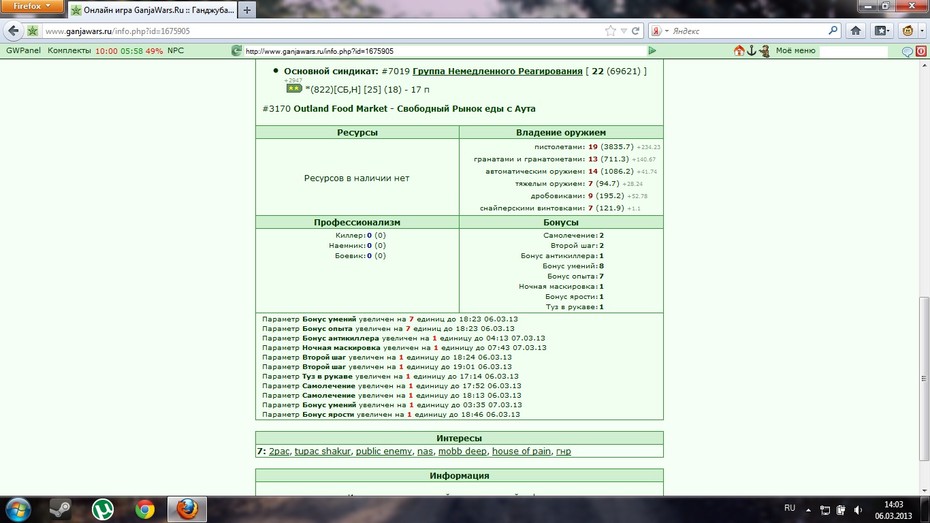
Task: Show hidden tray icons arrow
Action: [x=808, y=510]
